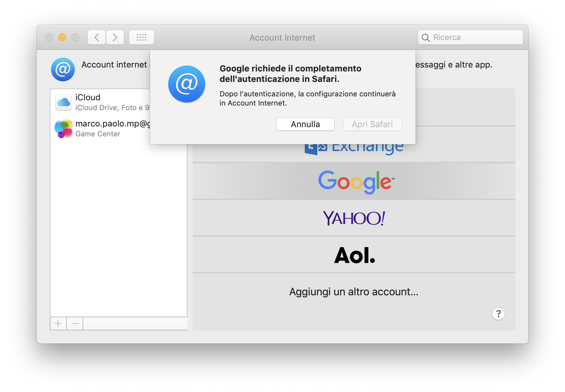Click Aggiungi un altro account...
565x392 pixels.
coord(354,292)
